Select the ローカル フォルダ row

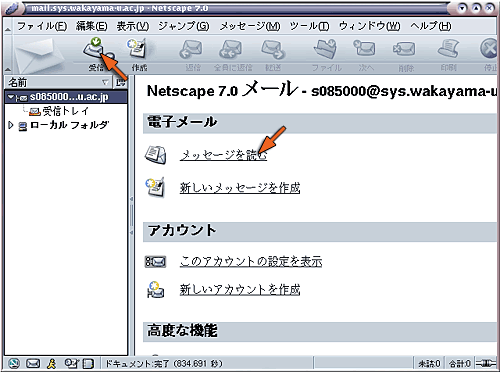[66, 125]
